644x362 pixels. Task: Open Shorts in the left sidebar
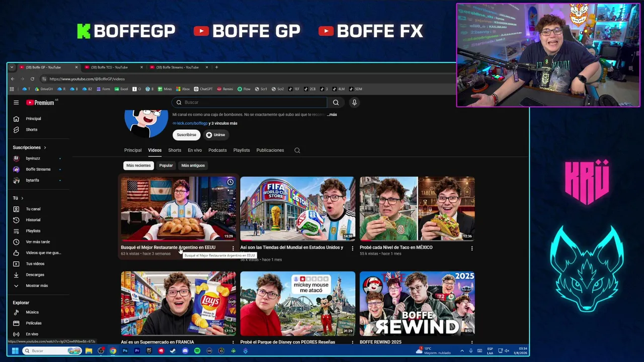[x=31, y=130]
